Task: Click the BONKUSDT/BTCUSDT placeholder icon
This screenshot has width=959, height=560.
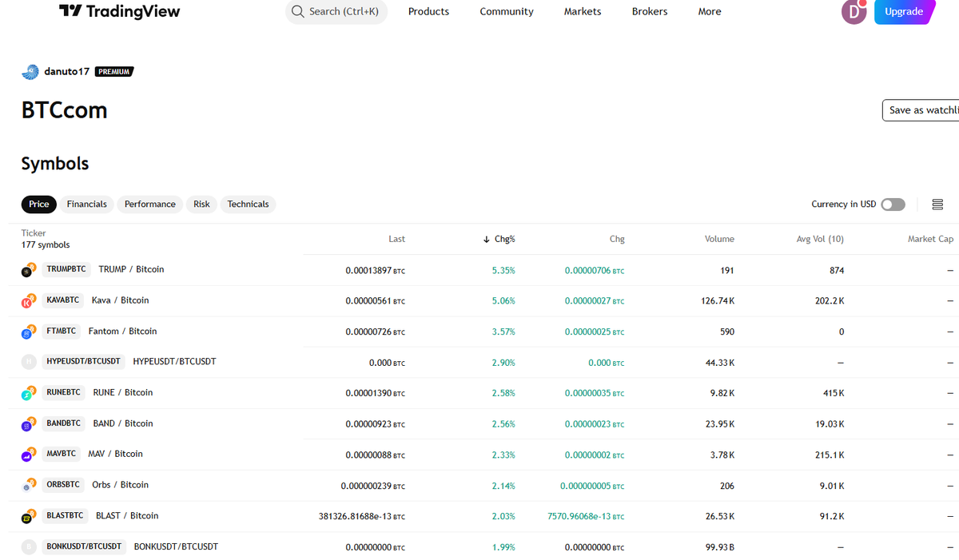Action: (x=29, y=547)
